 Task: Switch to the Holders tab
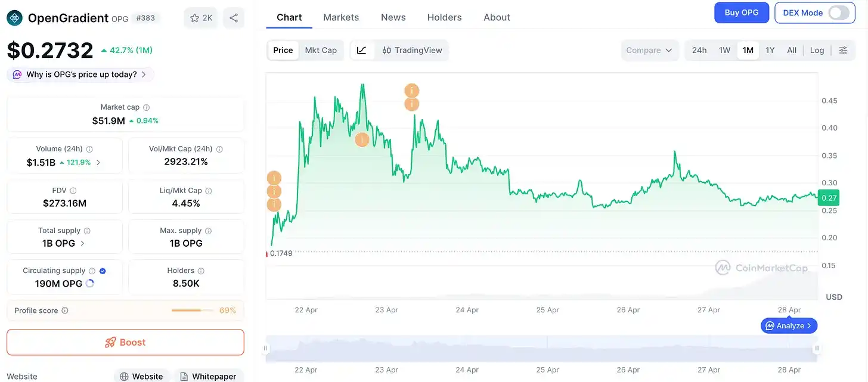[x=444, y=17]
